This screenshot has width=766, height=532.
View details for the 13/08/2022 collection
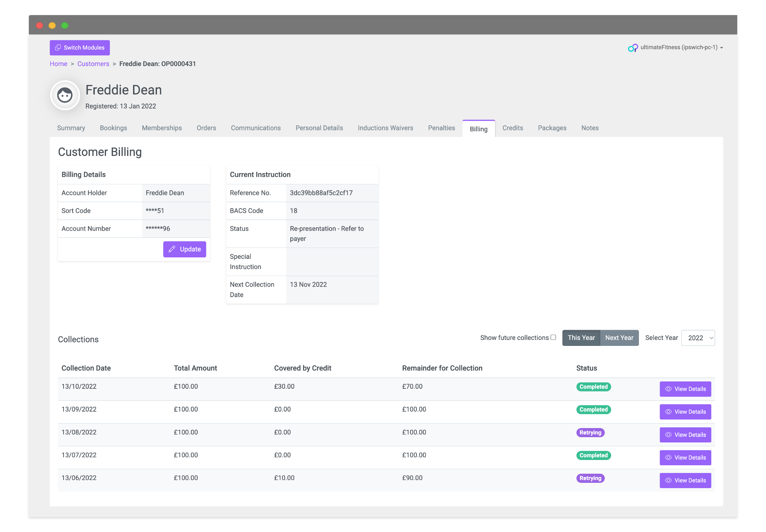click(685, 435)
